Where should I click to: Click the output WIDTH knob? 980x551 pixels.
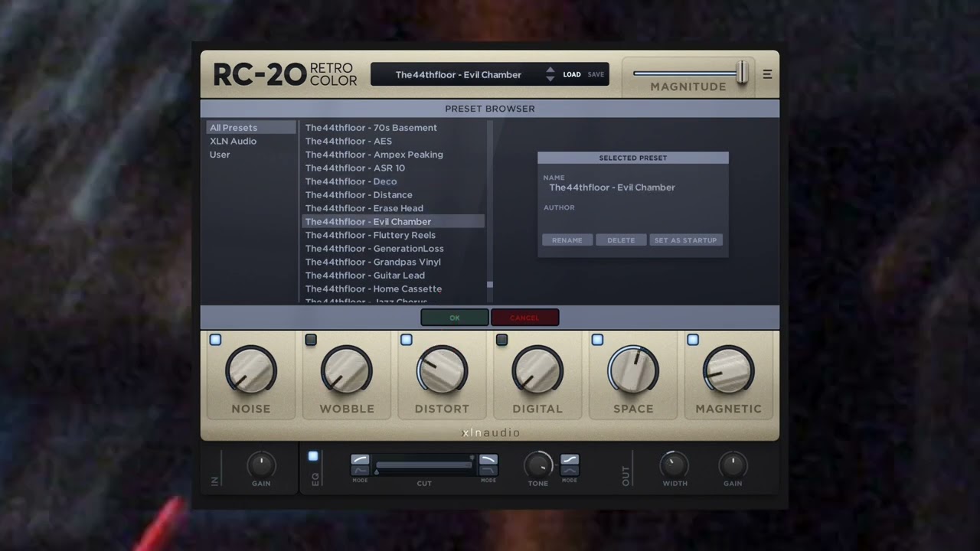[x=675, y=465]
